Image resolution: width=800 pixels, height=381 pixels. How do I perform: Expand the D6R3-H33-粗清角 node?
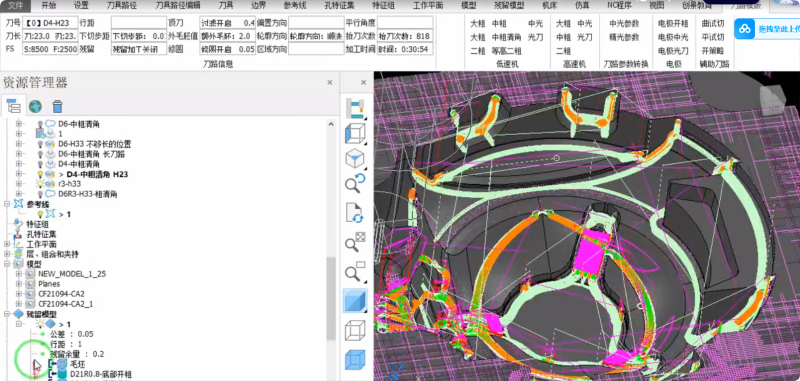(19, 194)
